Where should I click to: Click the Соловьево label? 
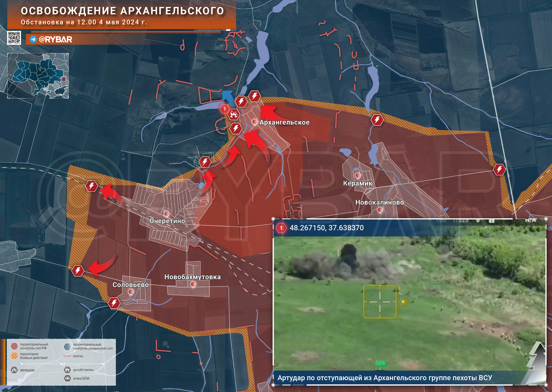(x=130, y=285)
